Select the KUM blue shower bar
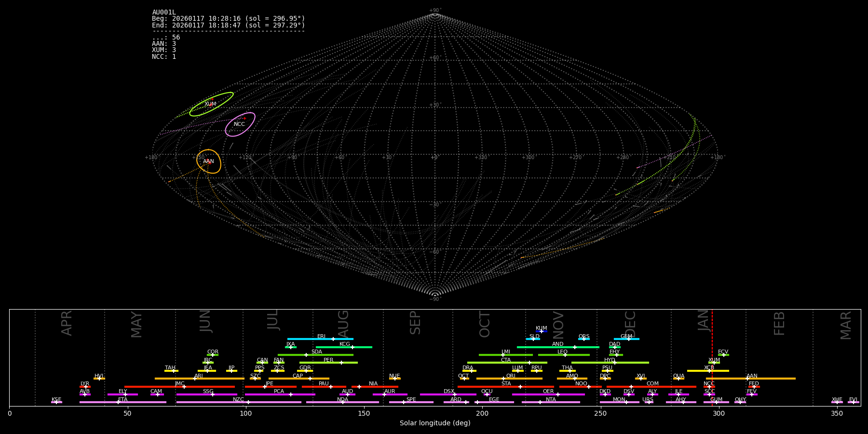This screenshot has width=868, height=434. coord(542,331)
